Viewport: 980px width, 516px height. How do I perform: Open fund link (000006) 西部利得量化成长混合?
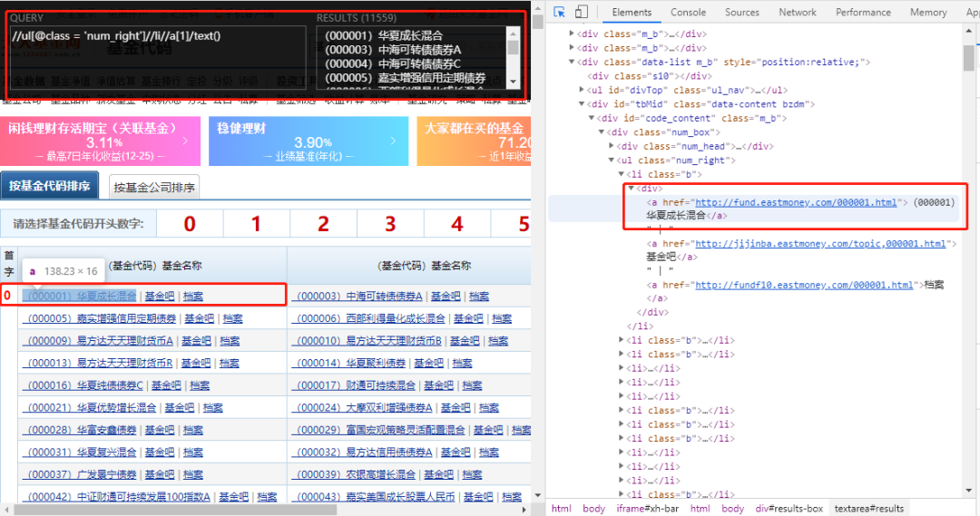pyautogui.click(x=368, y=318)
